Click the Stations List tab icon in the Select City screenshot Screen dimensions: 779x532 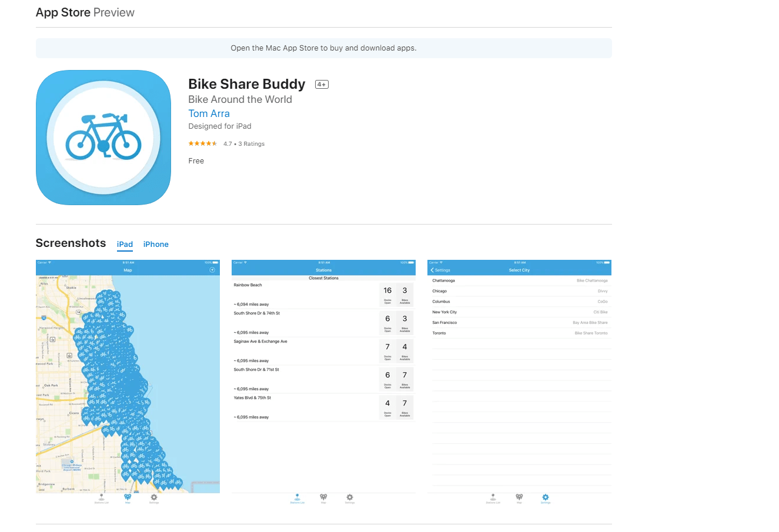pyautogui.click(x=493, y=498)
